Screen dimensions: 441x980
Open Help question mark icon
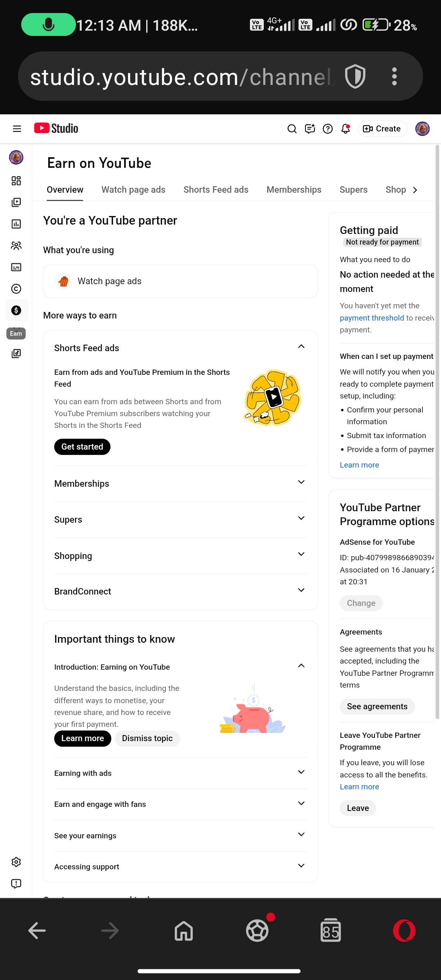pyautogui.click(x=327, y=129)
